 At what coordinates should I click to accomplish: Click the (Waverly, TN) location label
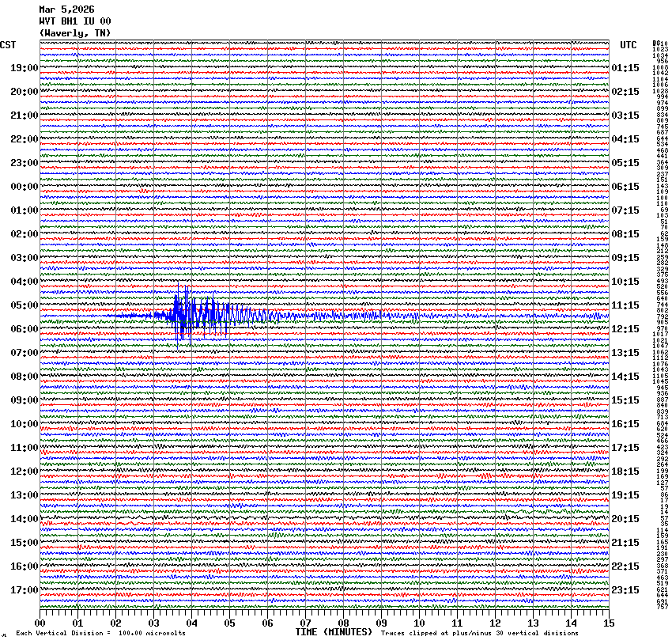point(74,33)
